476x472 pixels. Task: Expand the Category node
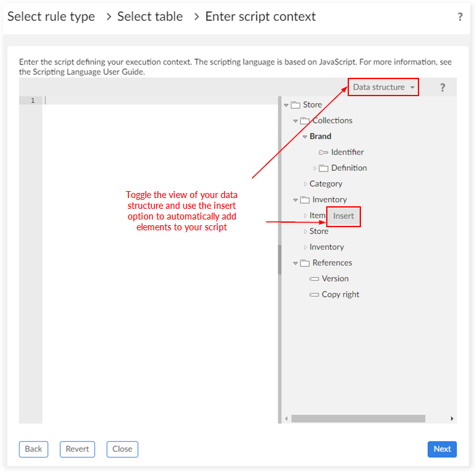[305, 184]
